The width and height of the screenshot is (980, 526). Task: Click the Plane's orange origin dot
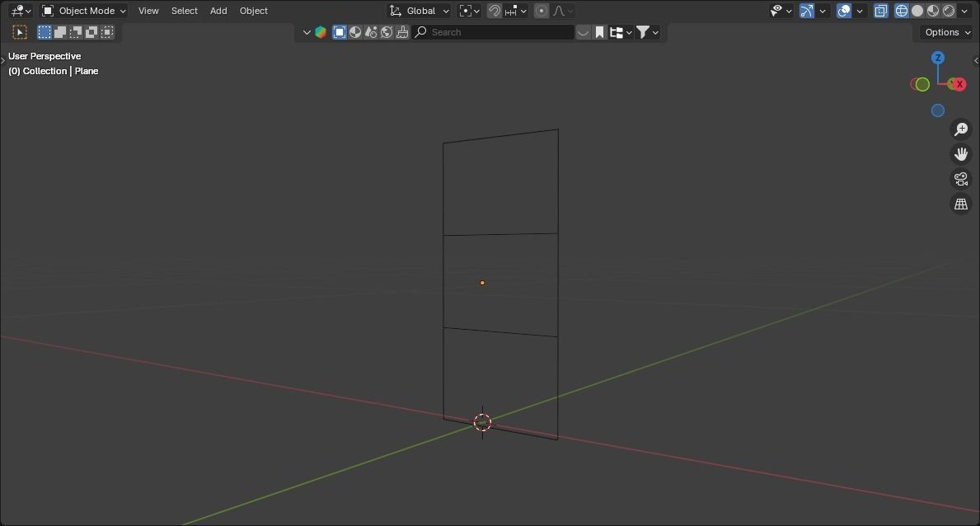pyautogui.click(x=482, y=283)
